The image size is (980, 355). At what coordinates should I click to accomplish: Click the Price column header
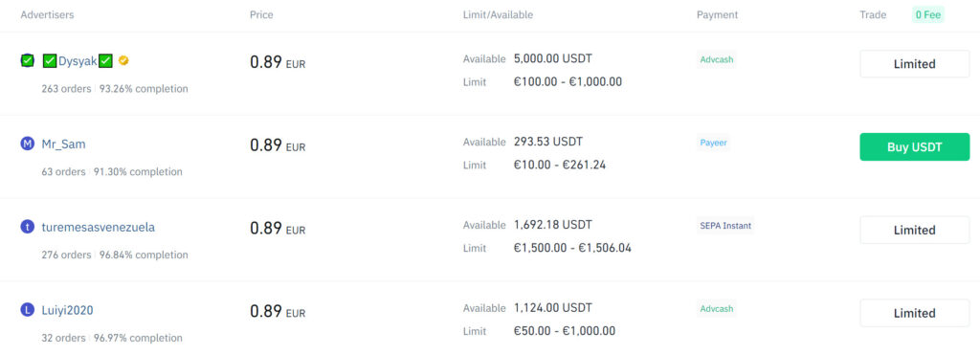(x=261, y=15)
